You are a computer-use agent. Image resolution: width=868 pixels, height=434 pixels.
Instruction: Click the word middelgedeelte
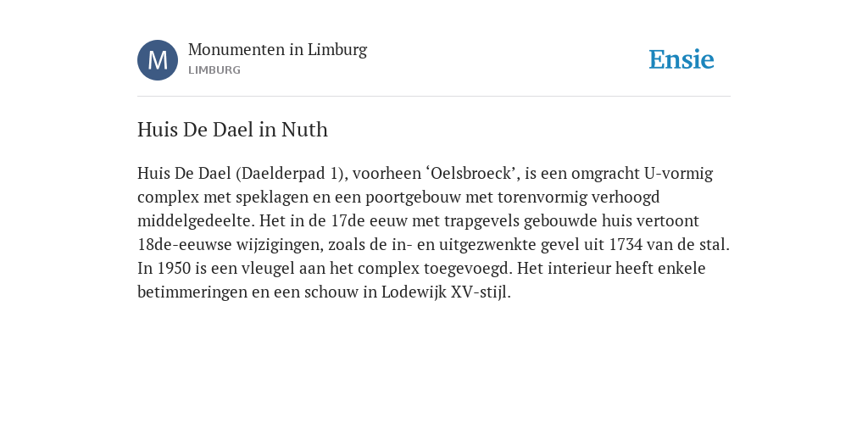pos(196,221)
